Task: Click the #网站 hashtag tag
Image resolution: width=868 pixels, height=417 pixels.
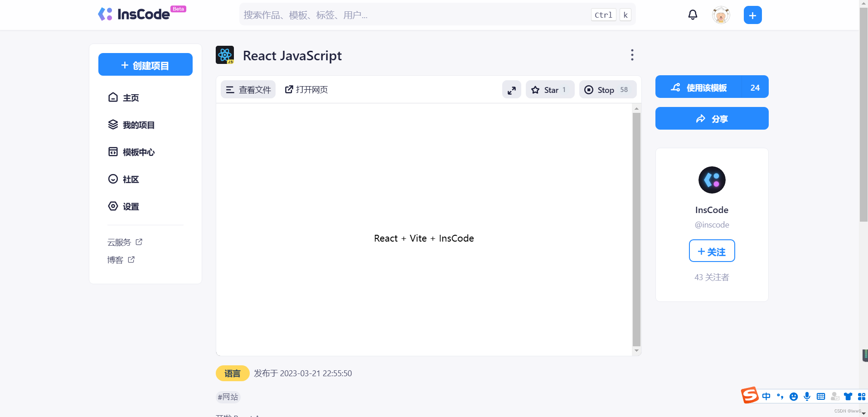Action: point(228,397)
